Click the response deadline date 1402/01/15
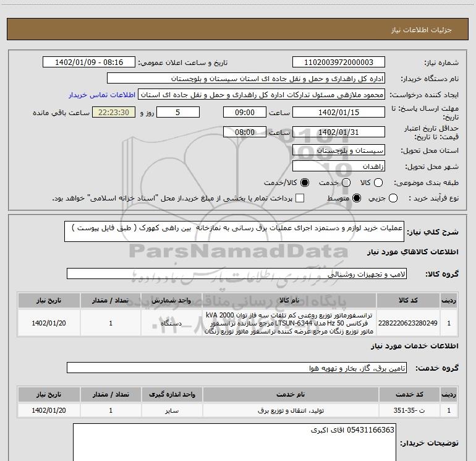Screen dimensions: 476x461 pos(339,113)
